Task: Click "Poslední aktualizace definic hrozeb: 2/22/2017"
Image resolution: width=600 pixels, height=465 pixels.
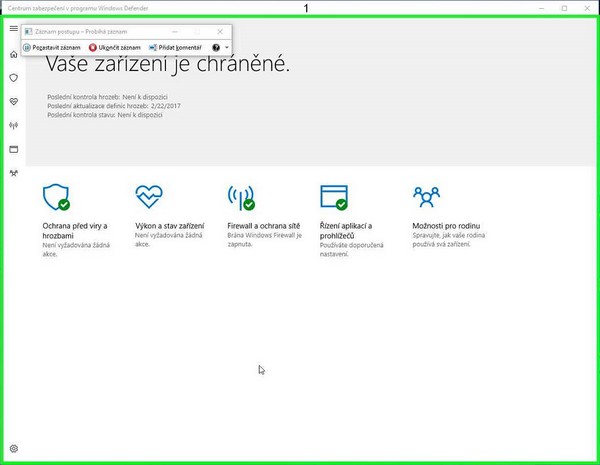Action: [114, 106]
